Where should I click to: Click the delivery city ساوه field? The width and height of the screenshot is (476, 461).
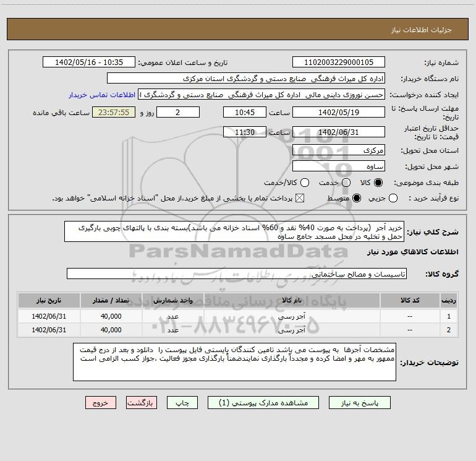pyautogui.click(x=339, y=166)
